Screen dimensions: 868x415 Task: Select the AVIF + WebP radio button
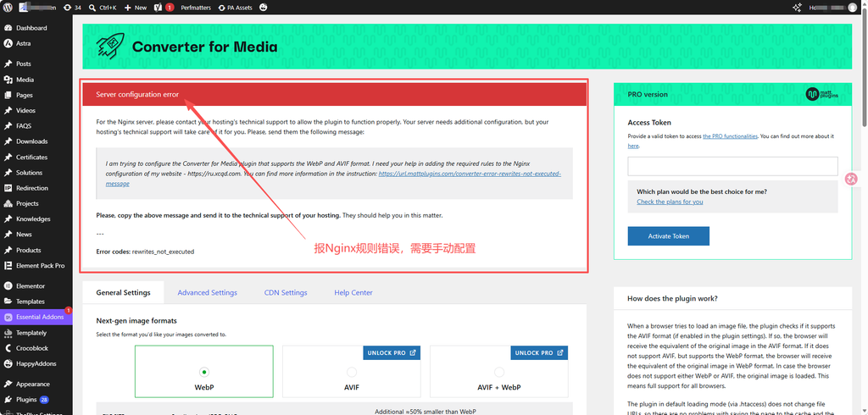click(498, 372)
